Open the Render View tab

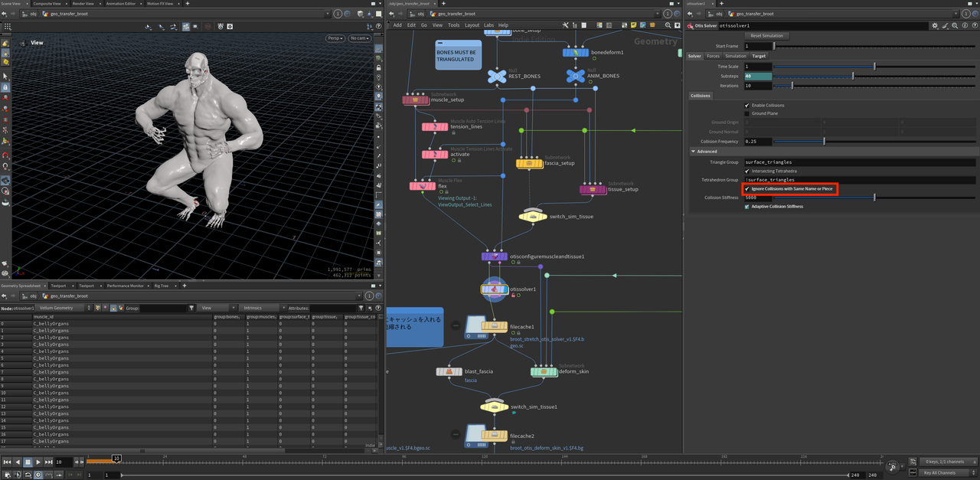[x=83, y=3]
